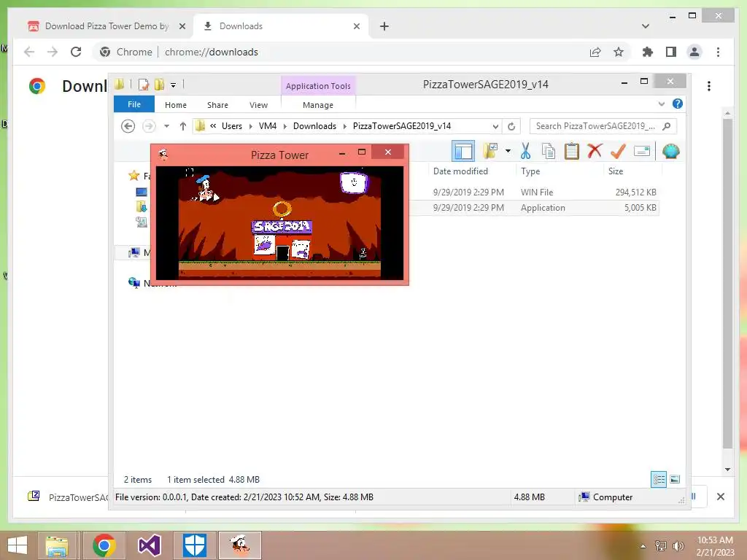747x560 pixels.
Task: Refresh the Explorer folder view
Action: point(511,126)
